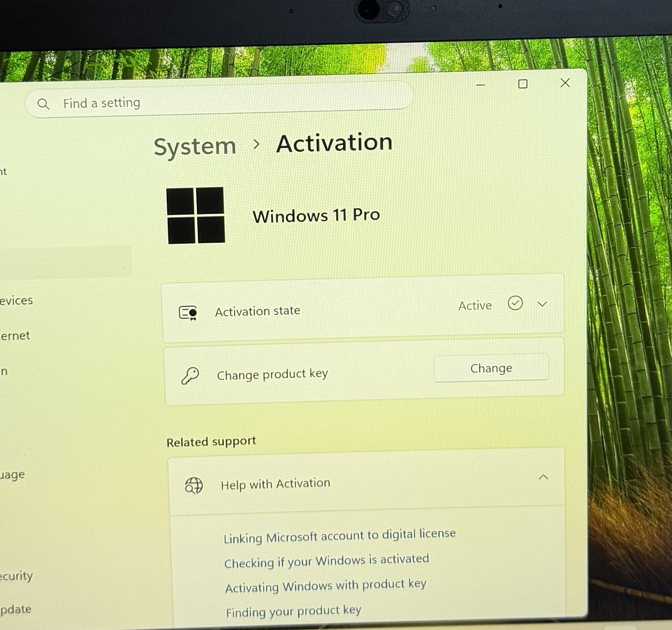Open Finding your product key link

pos(293,611)
